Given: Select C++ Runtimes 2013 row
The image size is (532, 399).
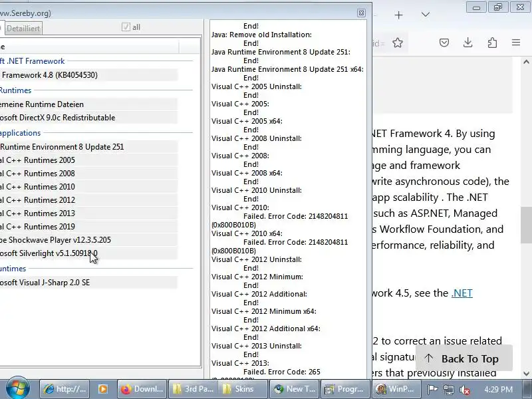Looking at the screenshot, I should [88, 213].
